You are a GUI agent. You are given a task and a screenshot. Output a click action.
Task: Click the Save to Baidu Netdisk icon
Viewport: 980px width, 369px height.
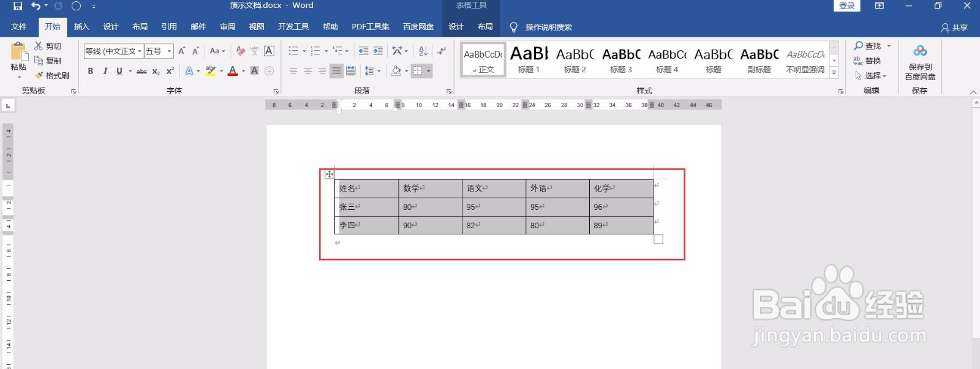[x=920, y=51]
